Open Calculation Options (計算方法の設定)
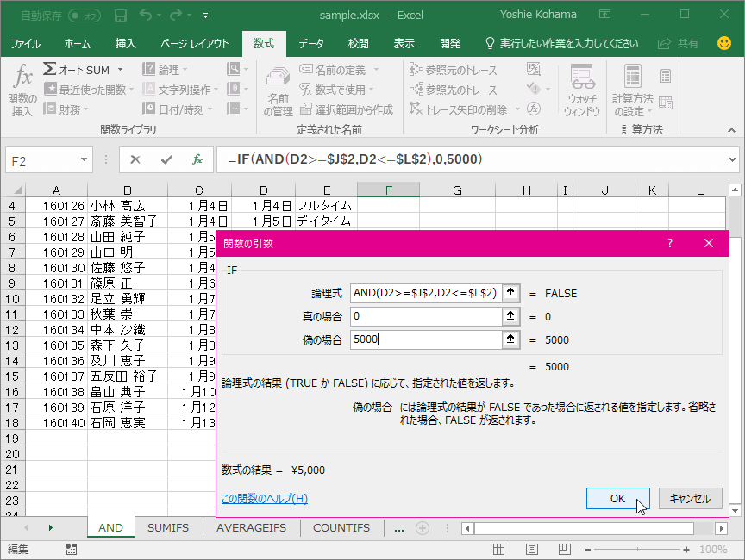745x560 pixels. point(632,91)
